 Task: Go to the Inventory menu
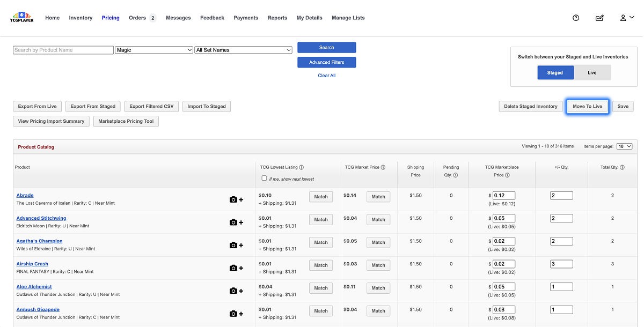coord(80,18)
